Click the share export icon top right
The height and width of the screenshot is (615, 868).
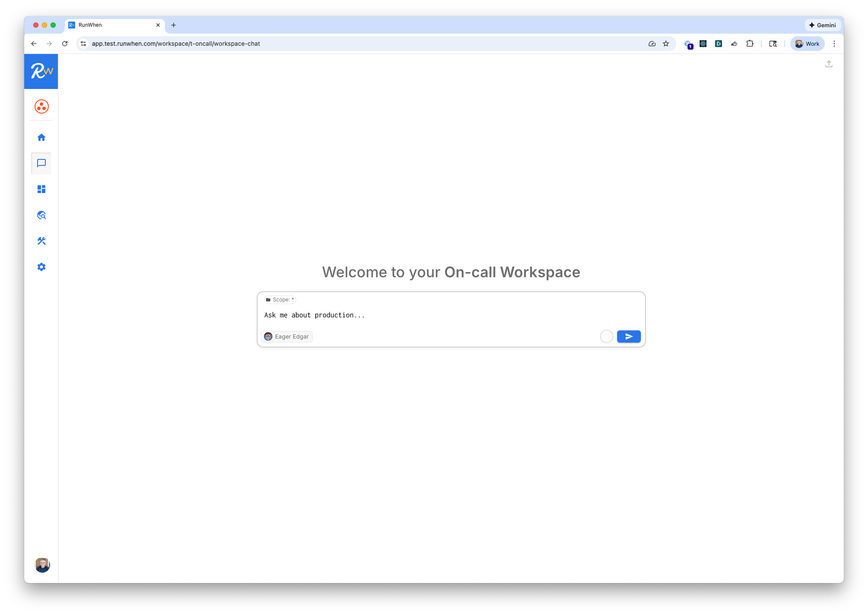(829, 64)
